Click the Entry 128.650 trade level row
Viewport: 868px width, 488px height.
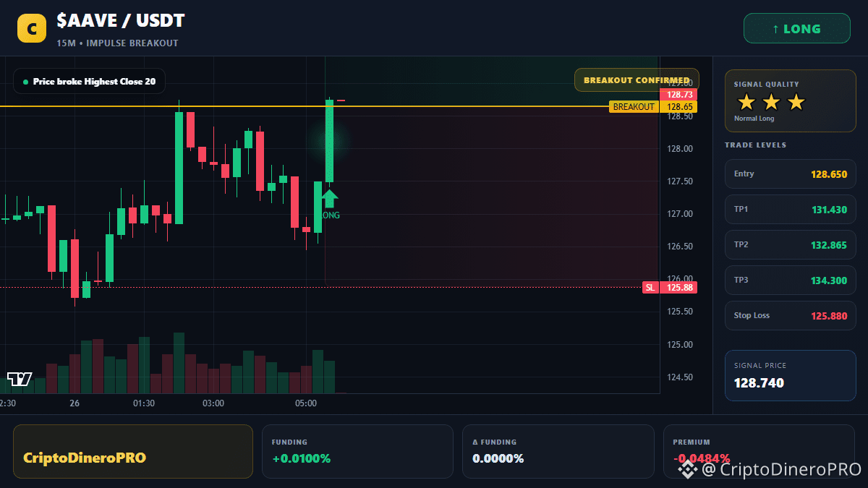pos(791,174)
